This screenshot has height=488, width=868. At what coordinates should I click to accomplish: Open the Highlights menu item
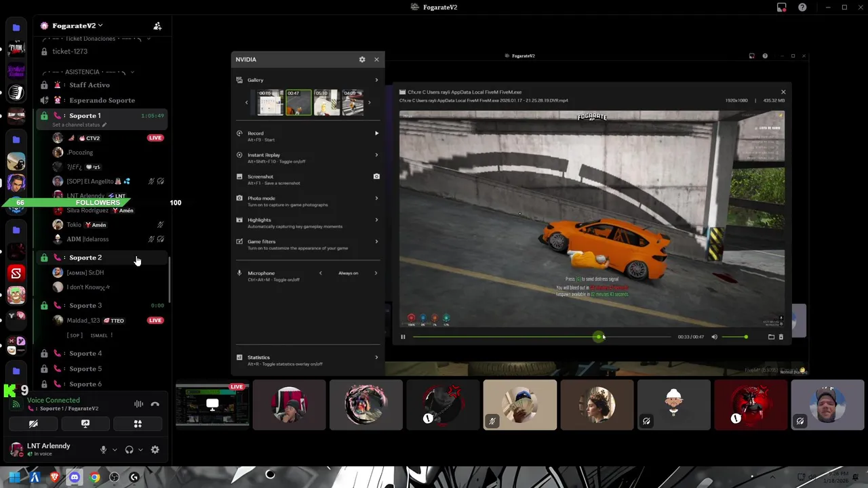point(308,223)
